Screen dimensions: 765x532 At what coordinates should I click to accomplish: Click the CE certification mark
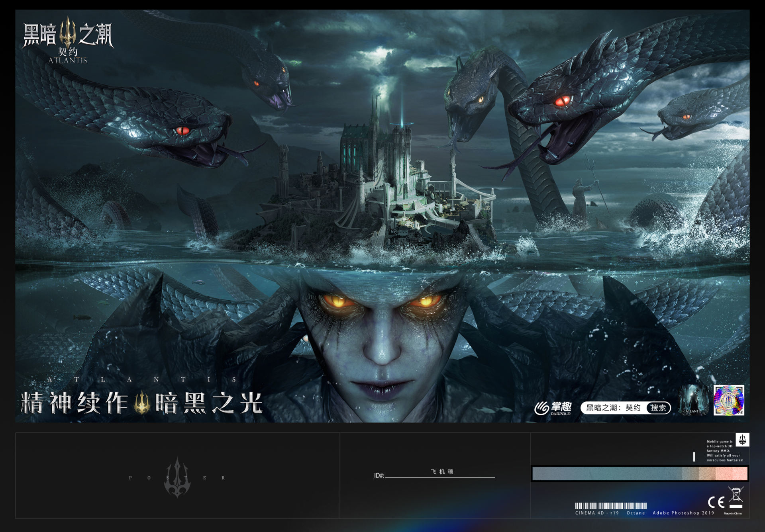point(716,502)
